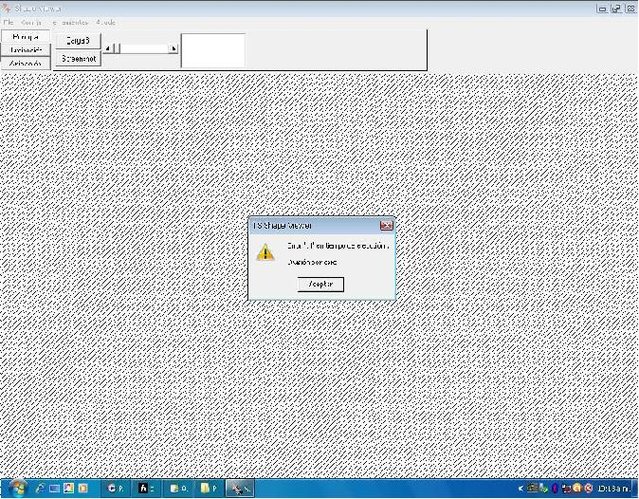Click the warning triangle icon in the dialog
The width and height of the screenshot is (639, 499).
click(264, 252)
